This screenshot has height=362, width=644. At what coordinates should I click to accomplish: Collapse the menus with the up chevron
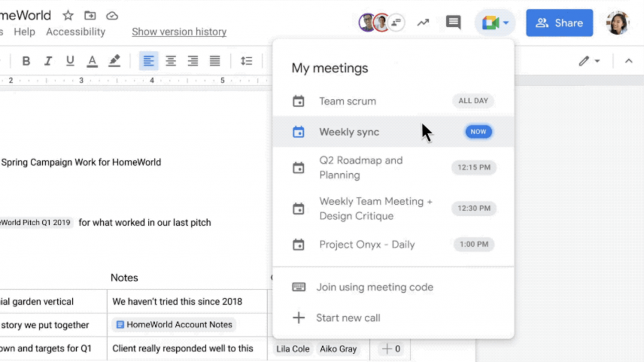(x=628, y=61)
